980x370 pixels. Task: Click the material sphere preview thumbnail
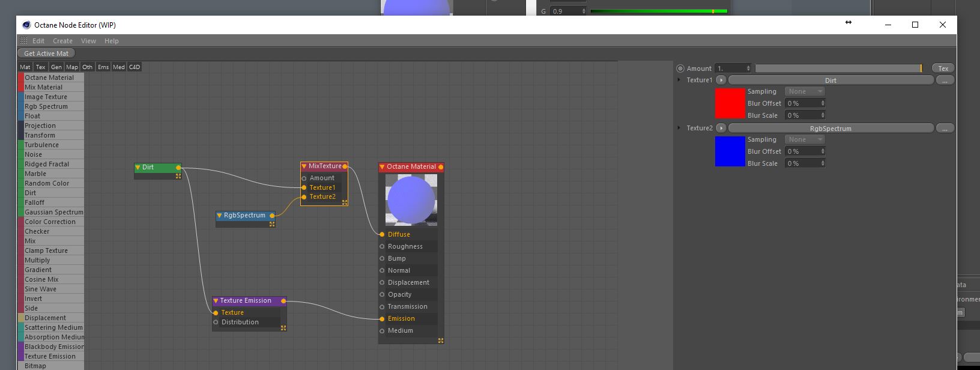coord(411,200)
